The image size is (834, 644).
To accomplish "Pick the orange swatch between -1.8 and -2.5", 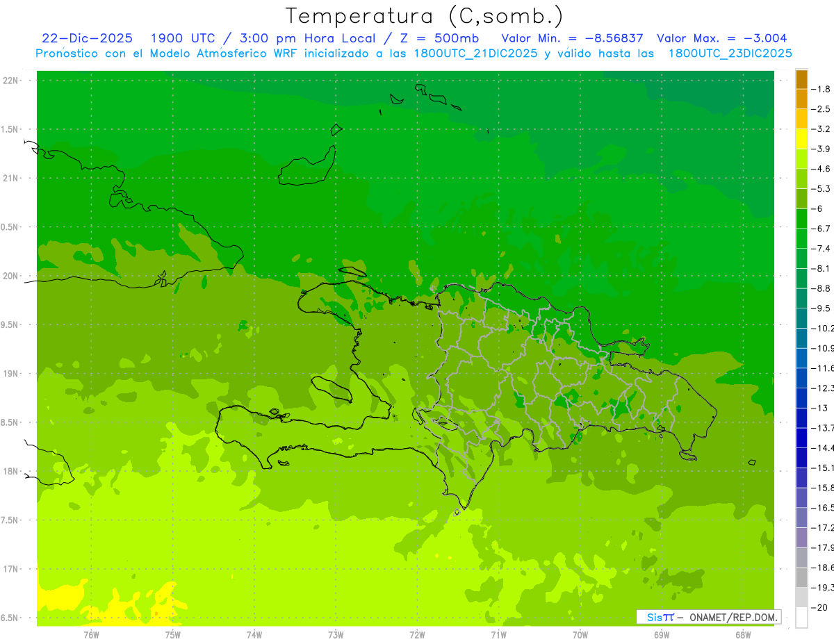I will click(x=801, y=99).
